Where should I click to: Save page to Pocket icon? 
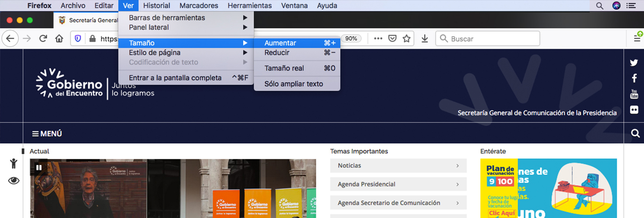(x=392, y=39)
